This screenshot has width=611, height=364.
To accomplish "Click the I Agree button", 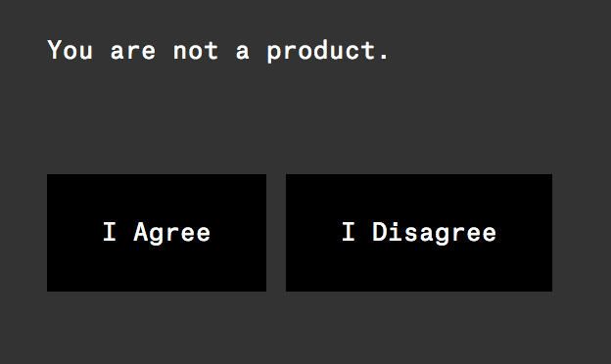I will pos(157,233).
